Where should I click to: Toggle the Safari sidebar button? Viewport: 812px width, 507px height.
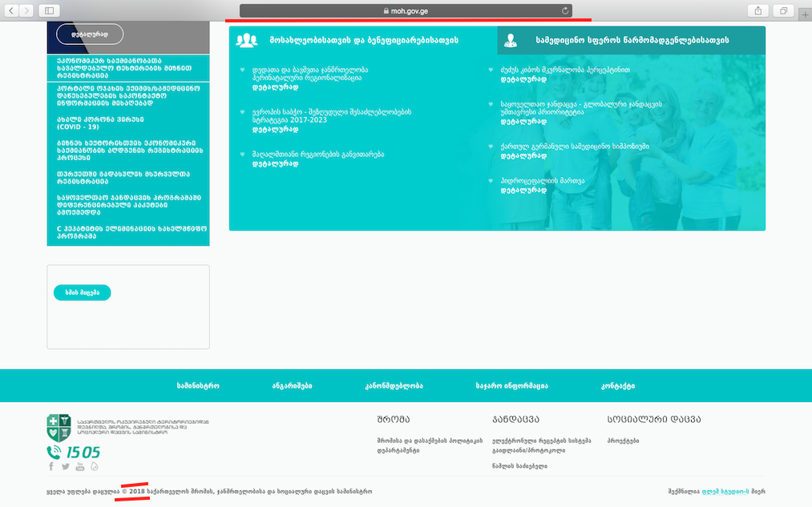pos(49,10)
